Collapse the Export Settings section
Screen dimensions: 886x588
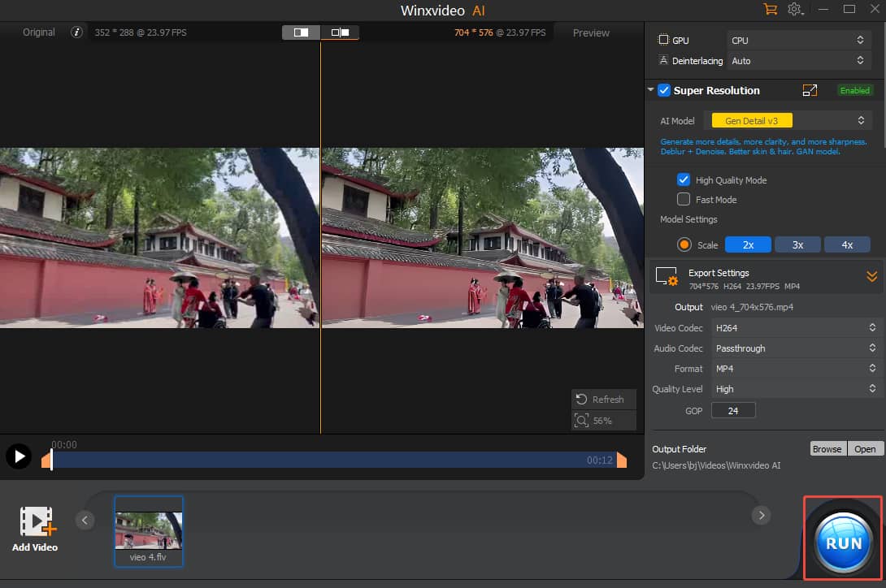(872, 276)
